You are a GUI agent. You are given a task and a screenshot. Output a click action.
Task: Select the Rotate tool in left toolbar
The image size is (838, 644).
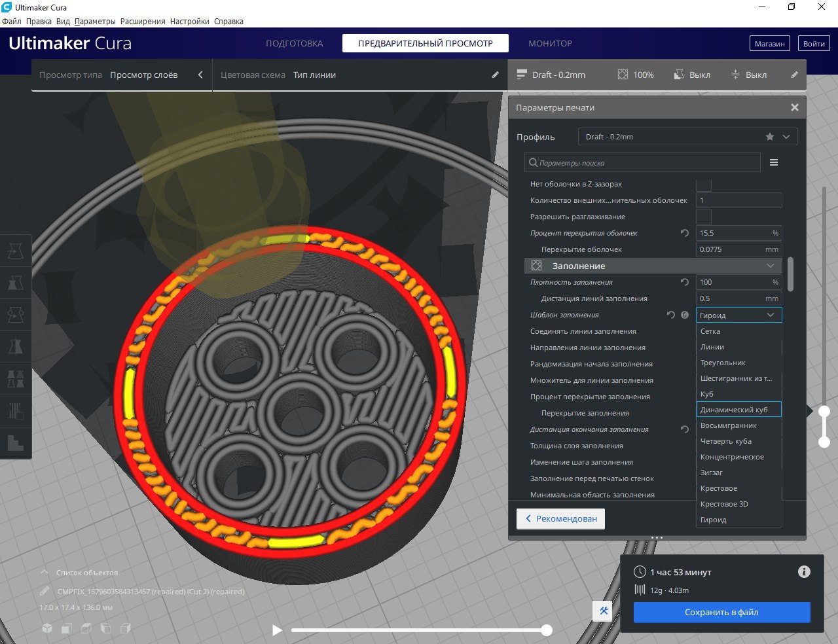16,315
